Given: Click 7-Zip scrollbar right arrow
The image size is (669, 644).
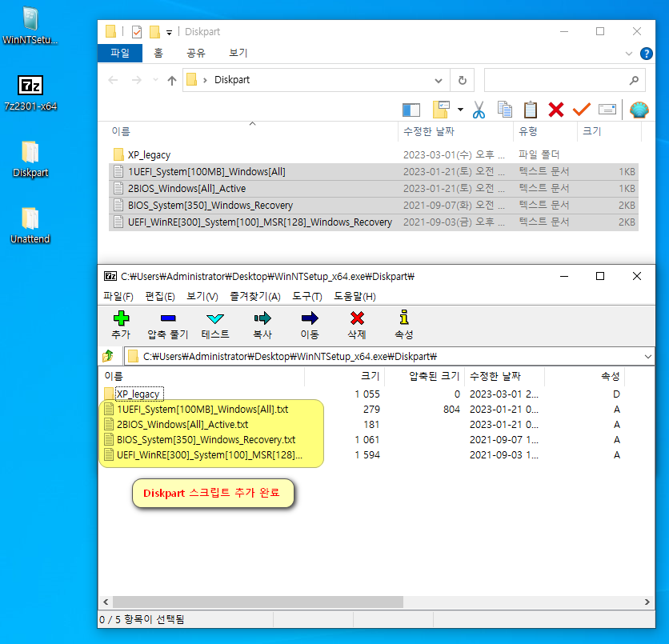Looking at the screenshot, I should 647,602.
